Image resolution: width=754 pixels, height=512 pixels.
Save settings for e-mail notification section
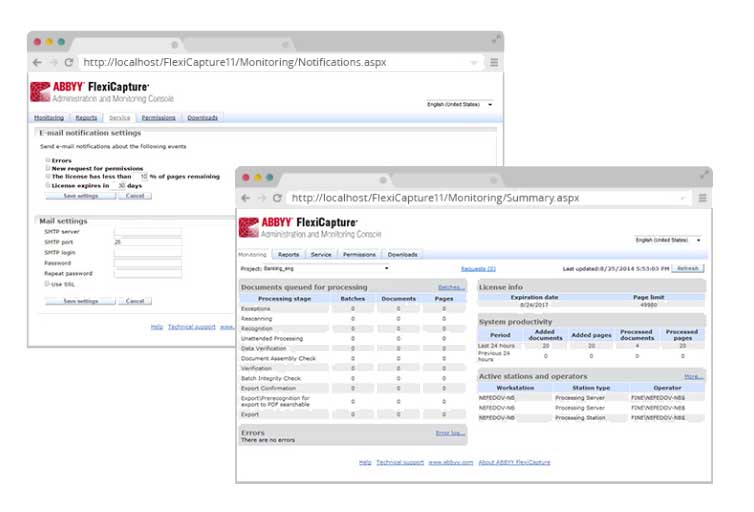81,196
